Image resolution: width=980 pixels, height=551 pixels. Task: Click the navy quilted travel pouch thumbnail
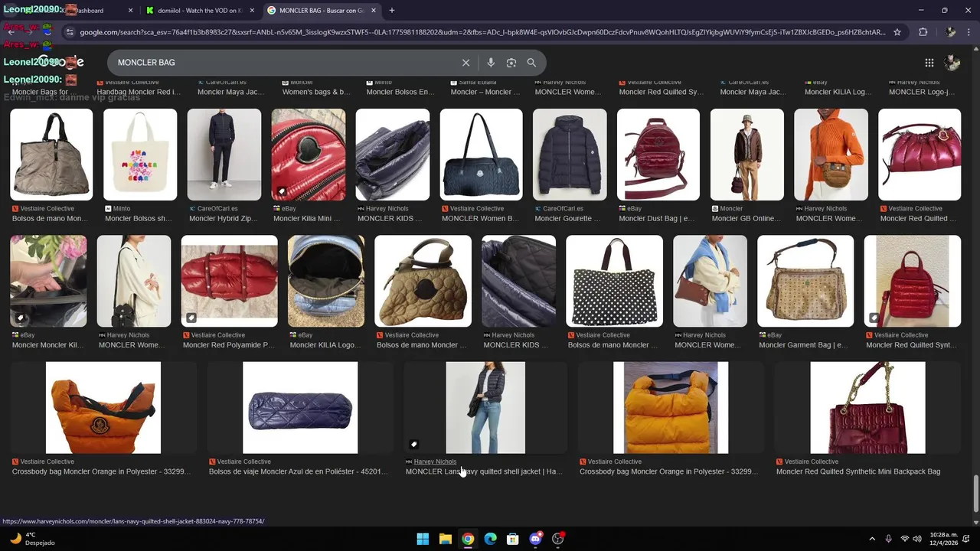[300, 408]
